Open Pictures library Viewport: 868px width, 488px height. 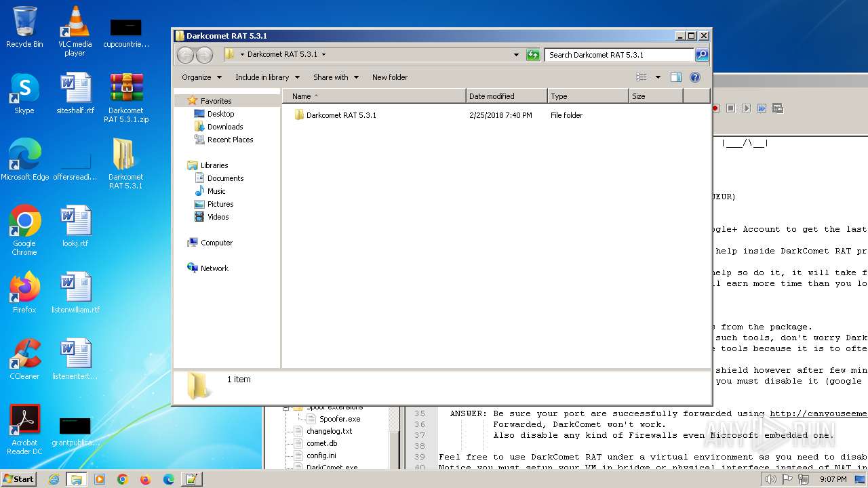[x=220, y=204]
